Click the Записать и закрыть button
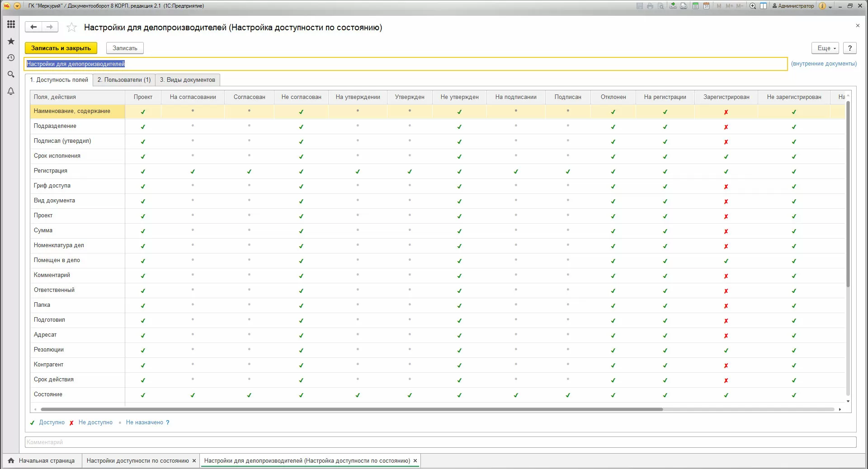 point(61,48)
